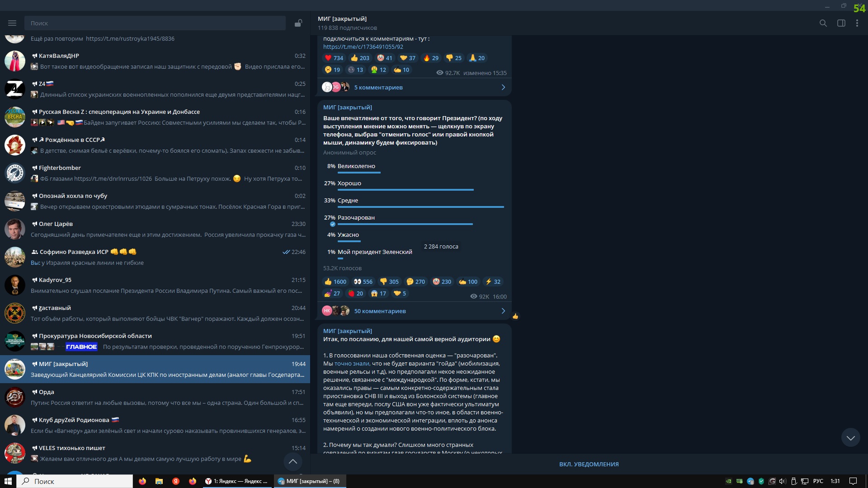The width and height of the screenshot is (868, 488).
Task: Click thumbs down reaction showing 25
Action: [453, 58]
